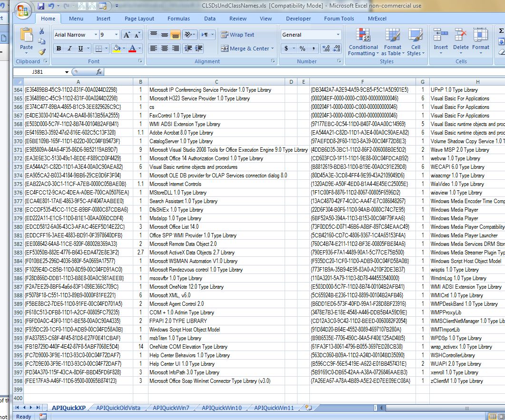Align text right in the cell

tap(176, 49)
